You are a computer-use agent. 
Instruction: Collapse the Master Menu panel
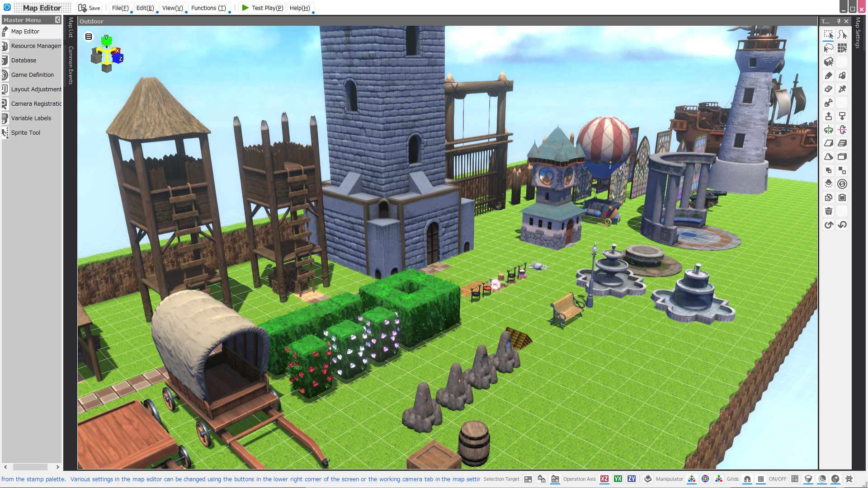click(57, 20)
